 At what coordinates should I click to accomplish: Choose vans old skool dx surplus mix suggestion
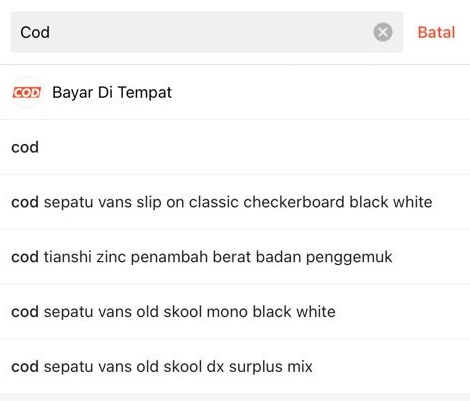[x=235, y=366]
